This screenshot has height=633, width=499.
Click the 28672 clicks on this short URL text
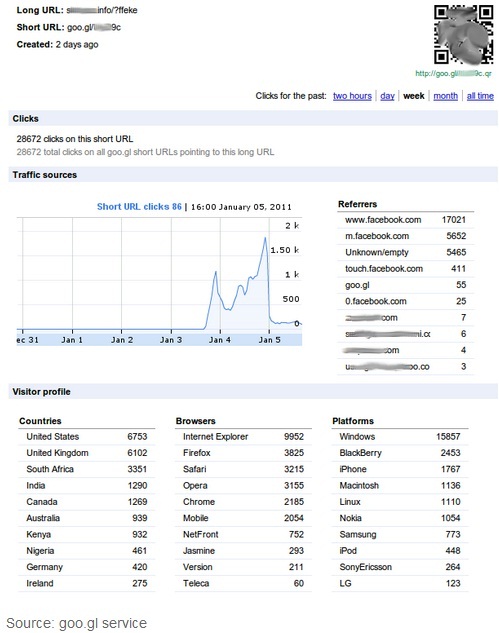pos(75,139)
